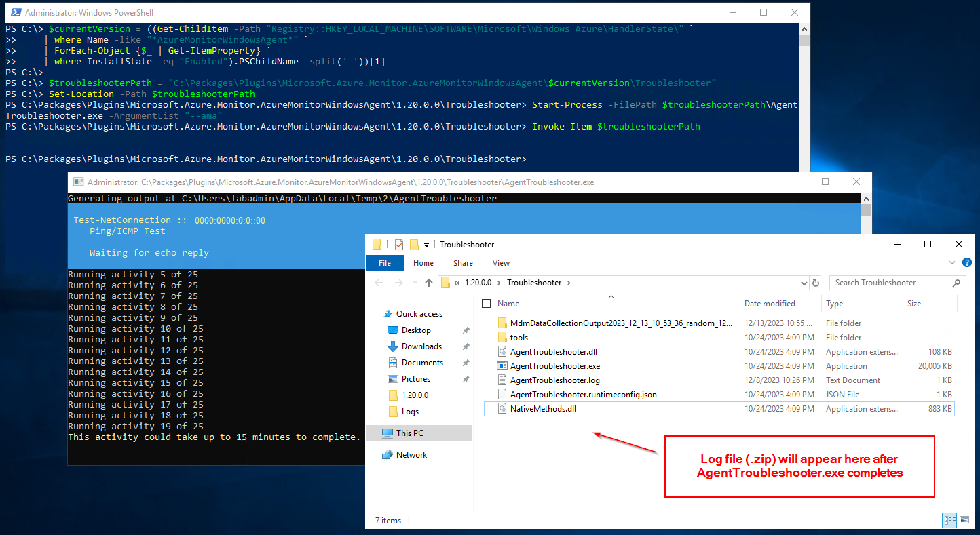Click the 883 KB size cell

click(939, 409)
